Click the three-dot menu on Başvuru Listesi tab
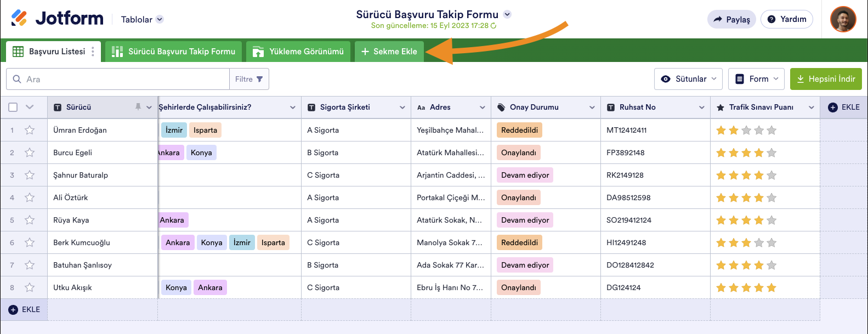 pyautogui.click(x=93, y=52)
